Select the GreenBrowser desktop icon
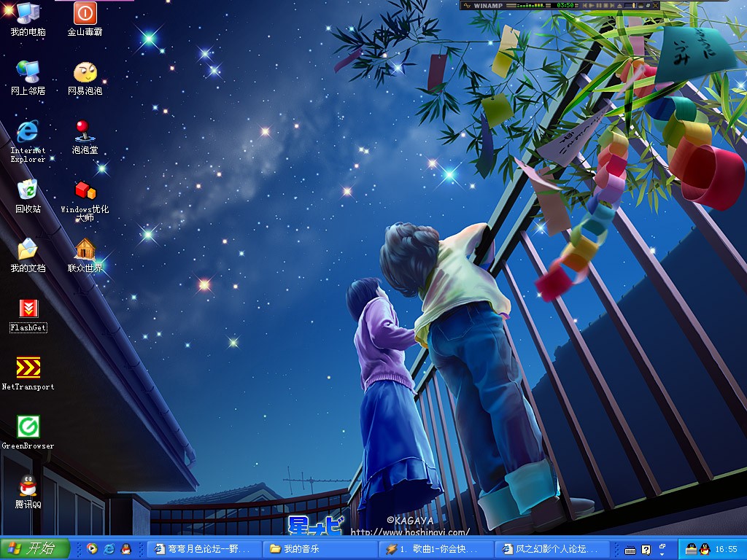Screen dimensions: 747x560 point(28,433)
